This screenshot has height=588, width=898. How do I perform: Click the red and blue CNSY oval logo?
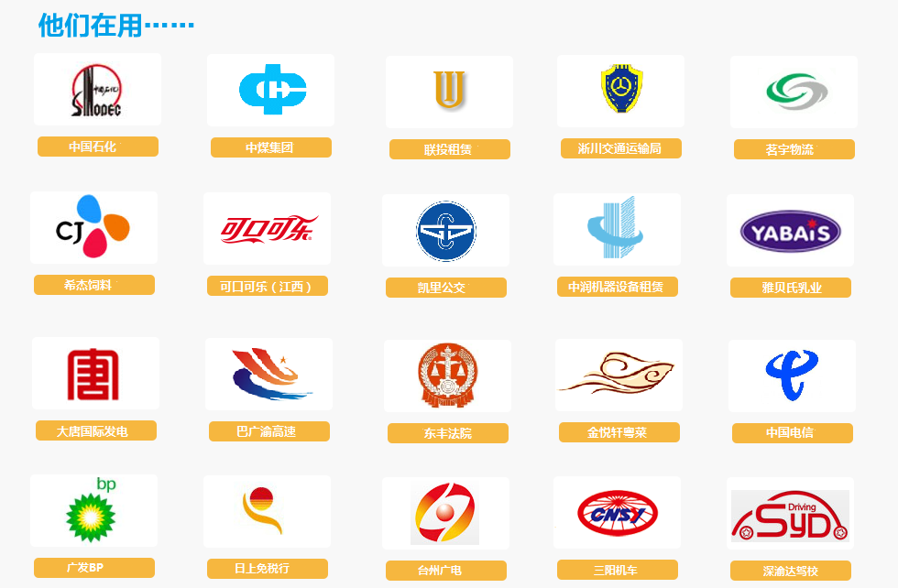tap(618, 512)
